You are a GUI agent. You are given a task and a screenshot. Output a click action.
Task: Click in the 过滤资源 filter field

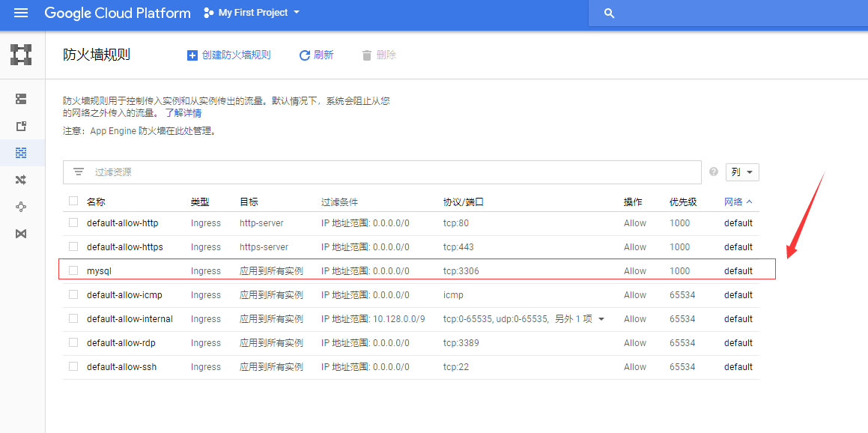382,172
